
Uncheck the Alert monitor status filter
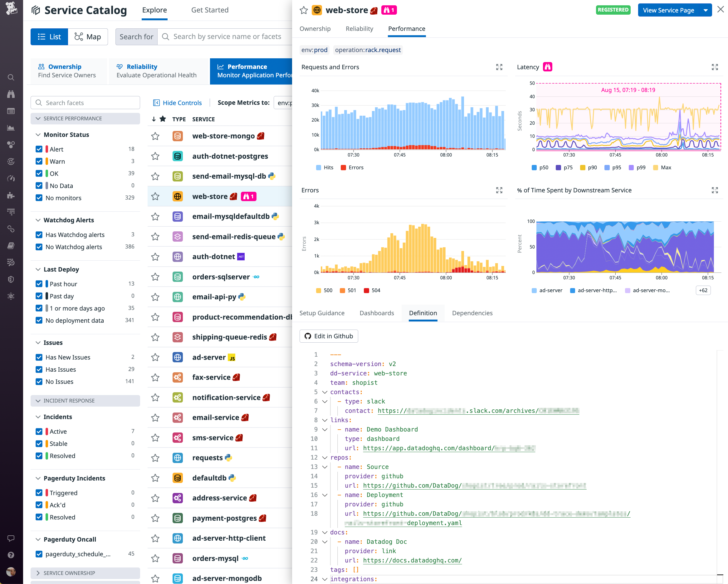[39, 149]
